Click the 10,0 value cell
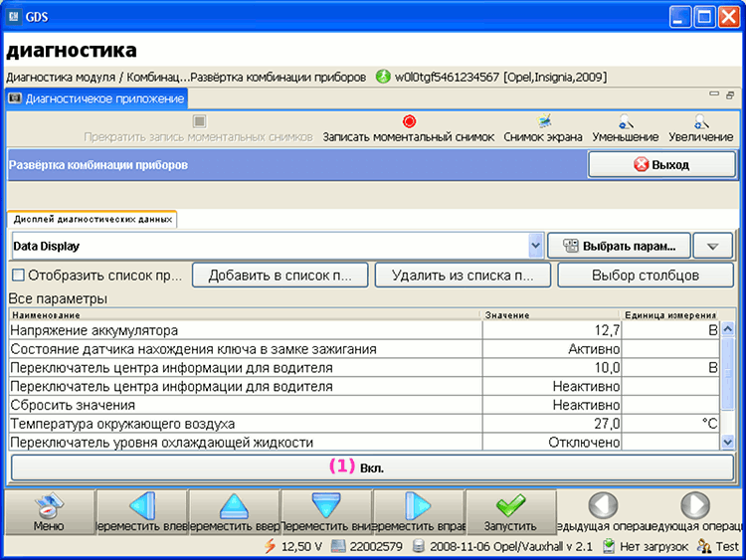The image size is (746, 560). (552, 367)
